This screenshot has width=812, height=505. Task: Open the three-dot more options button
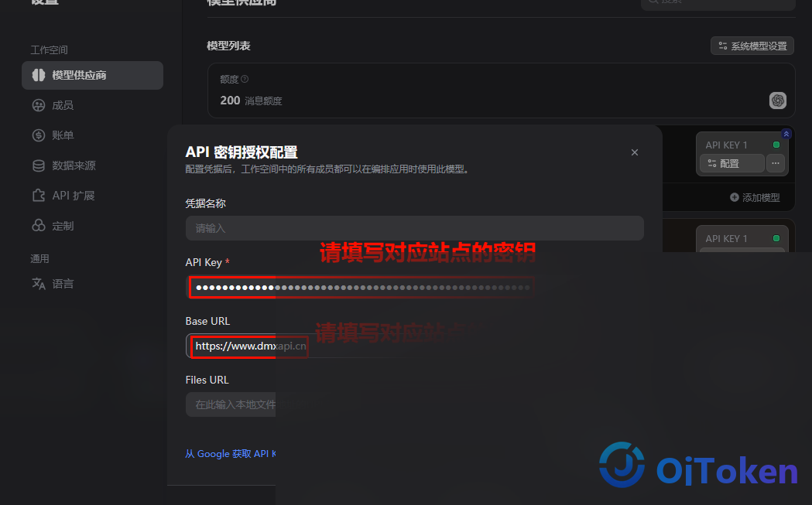coord(776,163)
